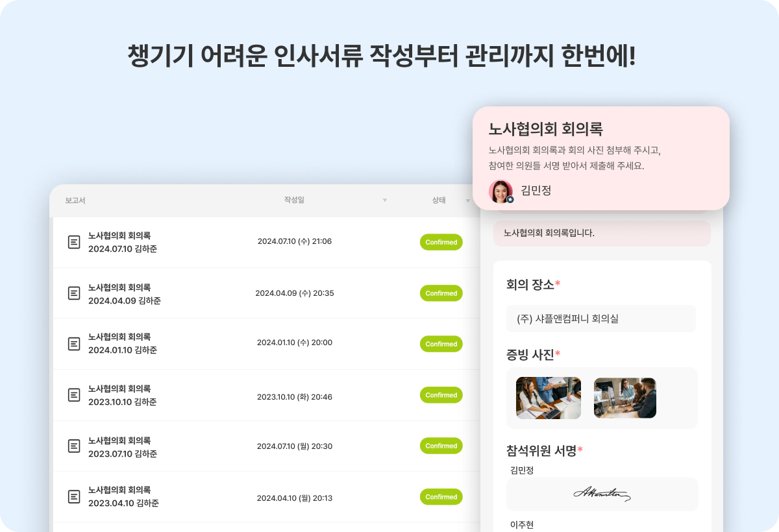Image resolution: width=779 pixels, height=532 pixels.
Task: Click the date 2024.07.10 (수) 21:06
Action: coord(295,241)
